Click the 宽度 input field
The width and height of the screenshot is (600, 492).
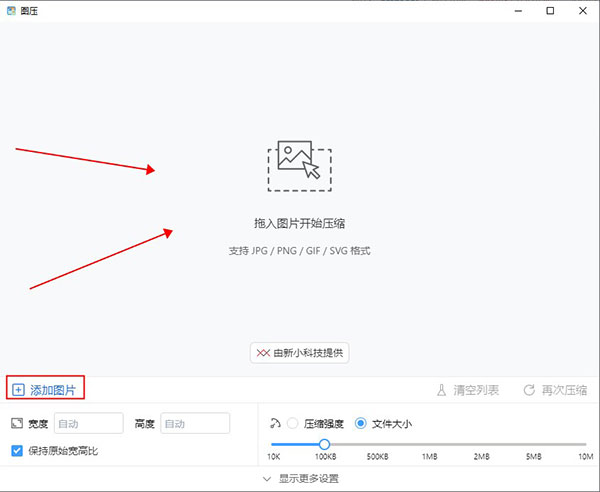89,424
